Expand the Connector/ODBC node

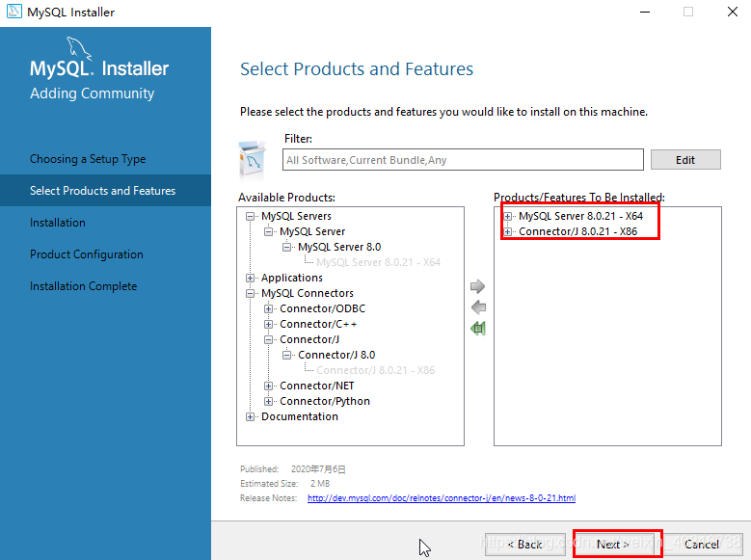[x=268, y=309]
